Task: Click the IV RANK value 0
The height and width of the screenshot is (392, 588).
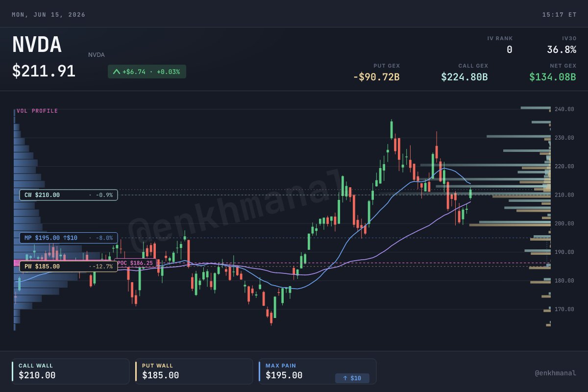Action: pos(509,49)
